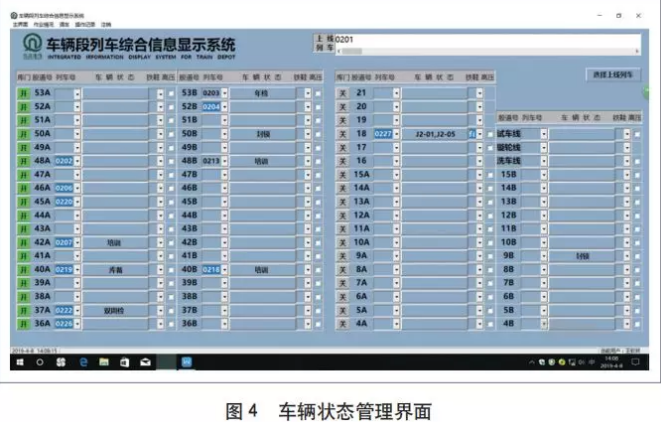Toggle the door button 开 for track 40A
Image resolution: width=661 pixels, height=422 pixels.
coord(24,270)
